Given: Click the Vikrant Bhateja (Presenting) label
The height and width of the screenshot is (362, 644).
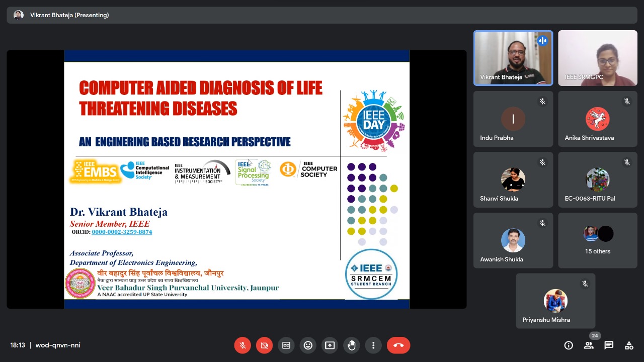Looking at the screenshot, I should point(69,15).
